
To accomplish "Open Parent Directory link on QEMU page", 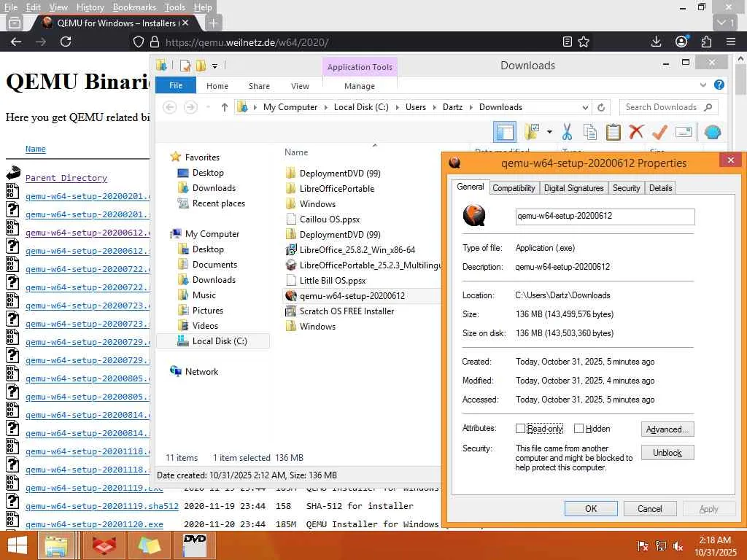I will 66,178.
